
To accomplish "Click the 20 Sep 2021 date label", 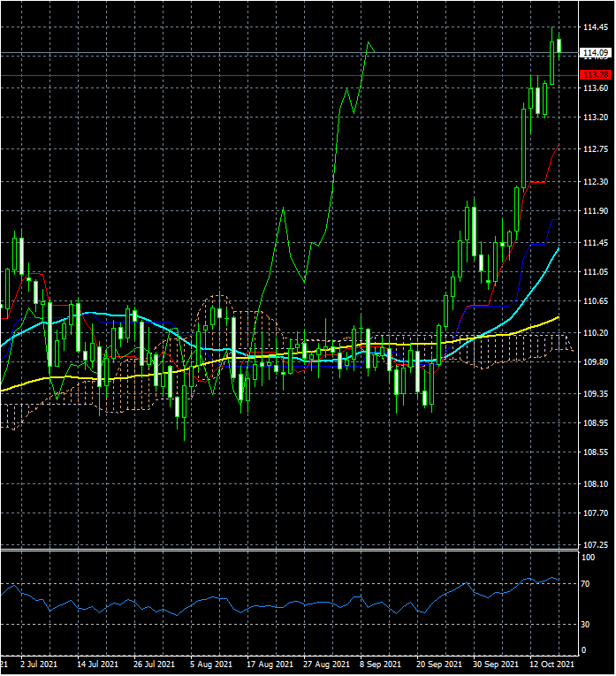I will pos(439,665).
